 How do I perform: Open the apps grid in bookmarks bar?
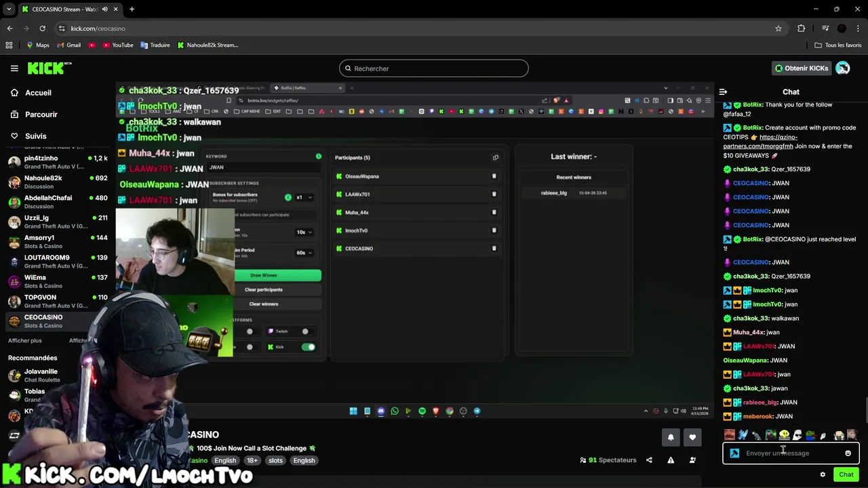9,45
